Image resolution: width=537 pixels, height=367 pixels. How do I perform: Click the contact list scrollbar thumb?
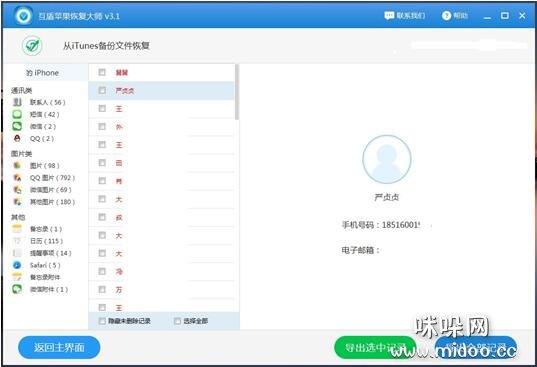(x=237, y=92)
